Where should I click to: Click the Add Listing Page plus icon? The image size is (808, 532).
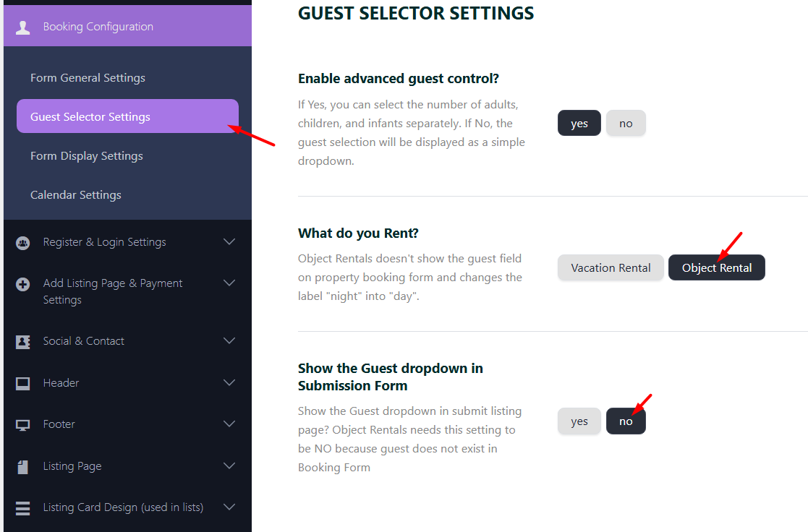pos(23,284)
